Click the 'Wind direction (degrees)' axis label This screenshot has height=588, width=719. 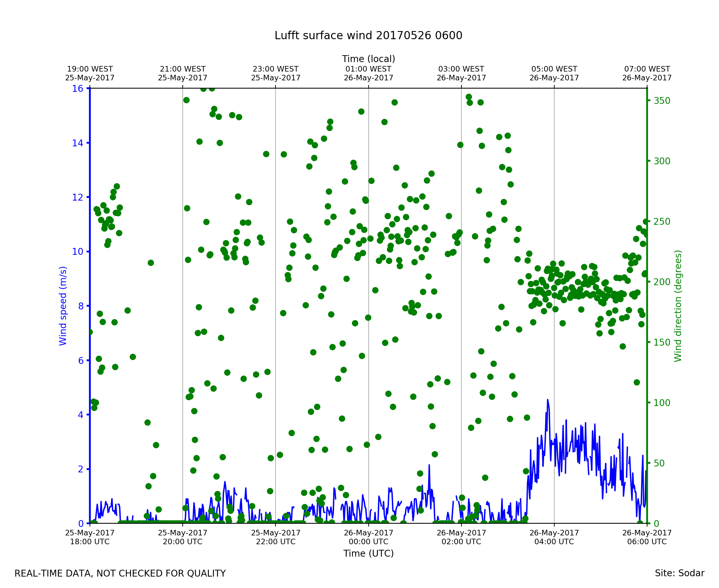click(678, 306)
